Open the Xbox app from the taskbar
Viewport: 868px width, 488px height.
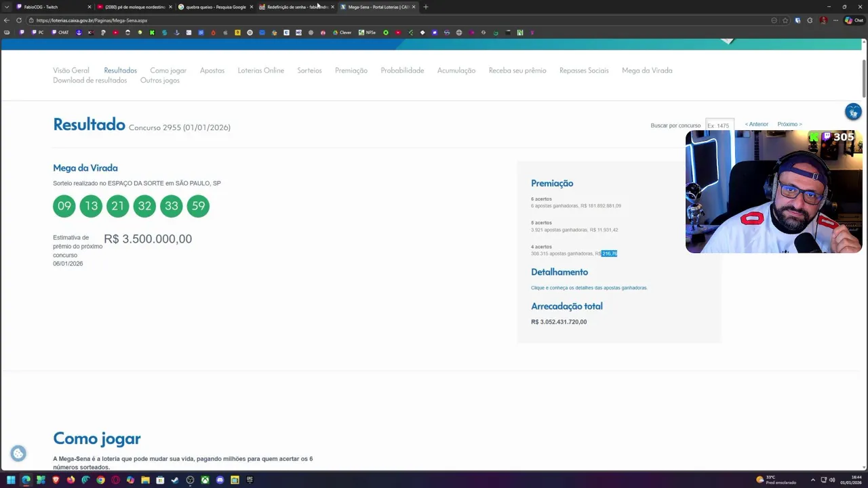(x=205, y=481)
